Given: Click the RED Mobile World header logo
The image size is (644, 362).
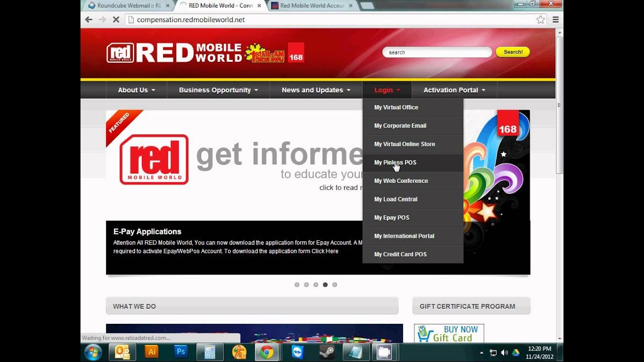Looking at the screenshot, I should coord(174,52).
